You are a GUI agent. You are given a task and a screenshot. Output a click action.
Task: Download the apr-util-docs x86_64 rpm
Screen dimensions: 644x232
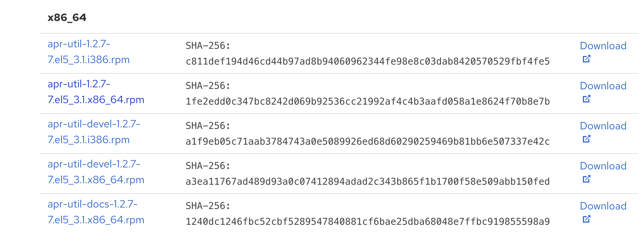pos(603,206)
